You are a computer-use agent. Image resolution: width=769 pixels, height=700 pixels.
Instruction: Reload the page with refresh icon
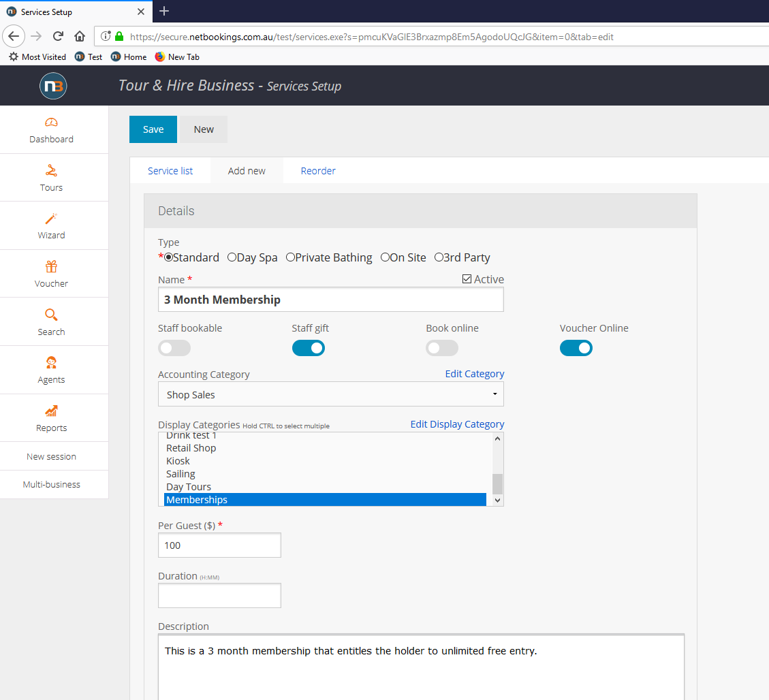point(58,36)
